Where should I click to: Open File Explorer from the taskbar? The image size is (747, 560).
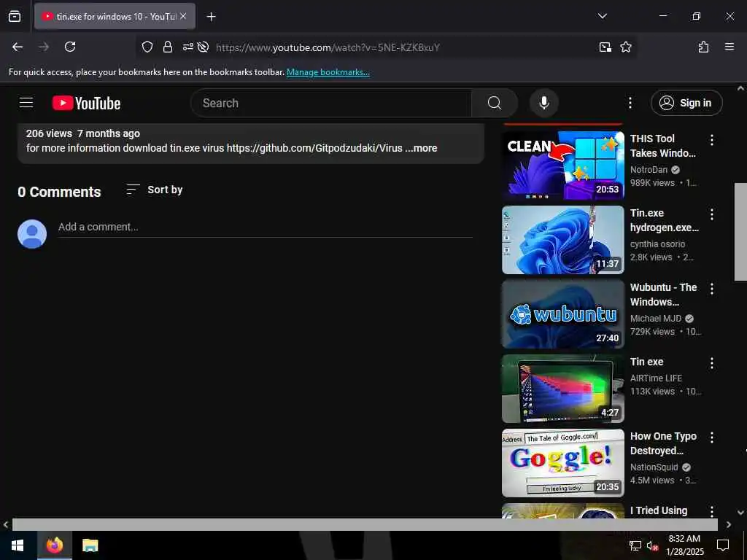click(x=90, y=545)
